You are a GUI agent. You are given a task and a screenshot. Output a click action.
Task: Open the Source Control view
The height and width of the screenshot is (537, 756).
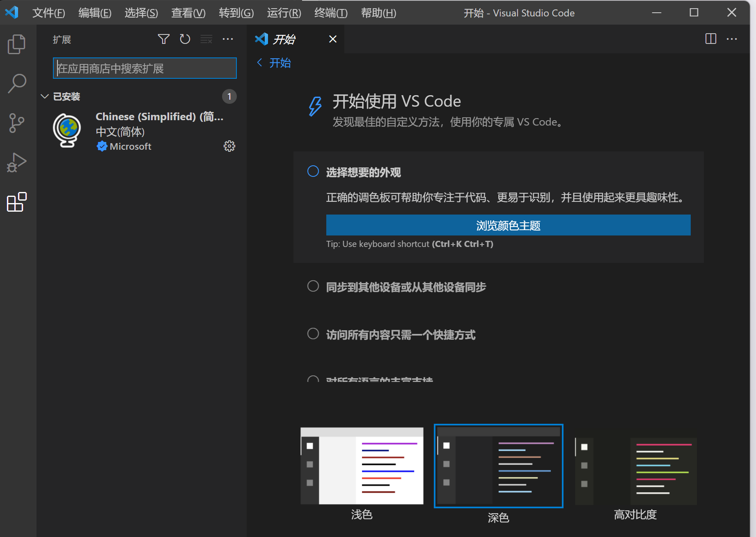[16, 122]
